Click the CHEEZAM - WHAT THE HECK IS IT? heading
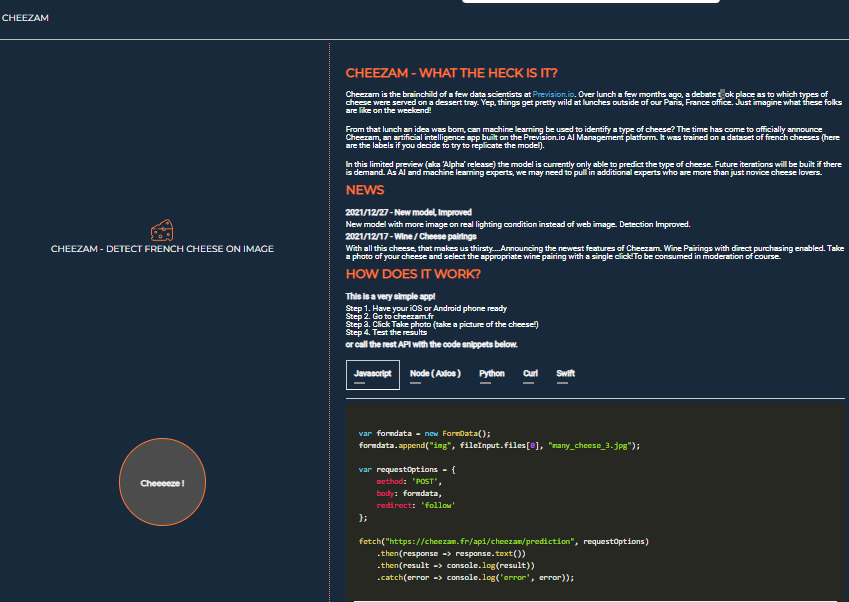 [x=452, y=73]
